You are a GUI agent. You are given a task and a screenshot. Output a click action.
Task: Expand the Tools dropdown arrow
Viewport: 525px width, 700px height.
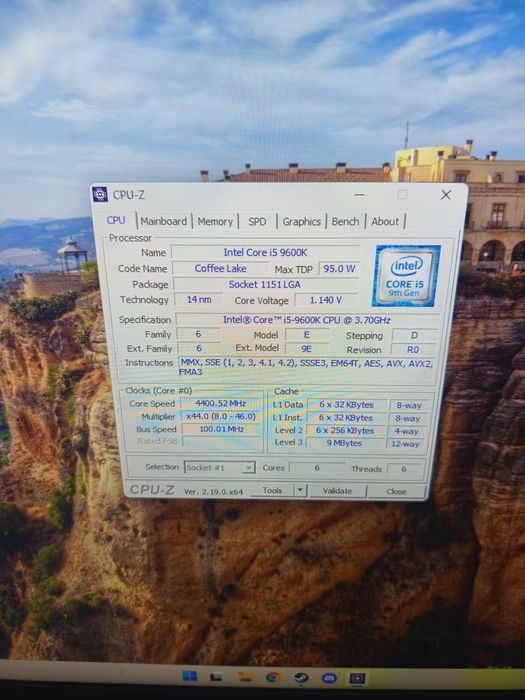click(300, 490)
